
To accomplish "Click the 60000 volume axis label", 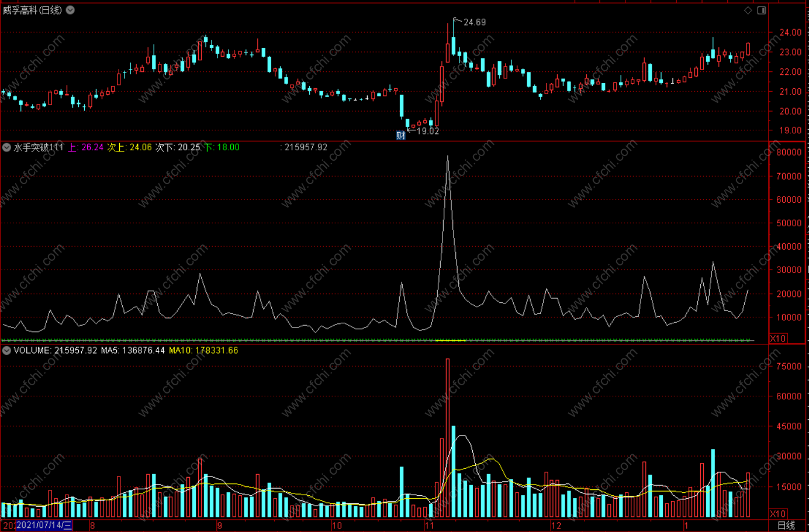I will 789,396.
